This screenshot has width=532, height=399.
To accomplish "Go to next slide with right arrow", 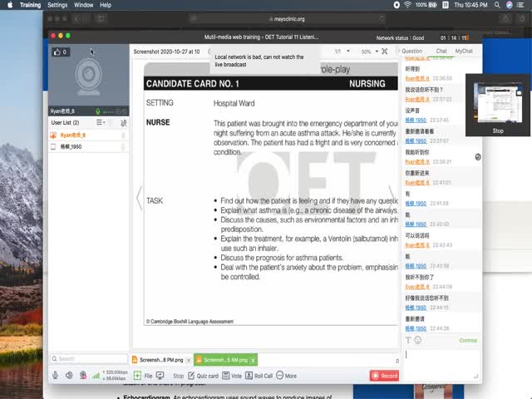I will pos(392,198).
